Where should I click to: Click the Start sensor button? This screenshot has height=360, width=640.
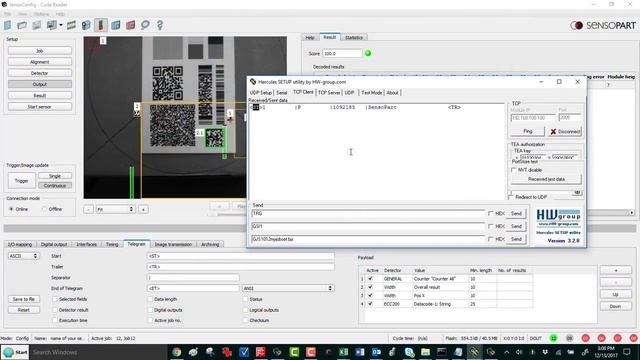click(x=40, y=107)
